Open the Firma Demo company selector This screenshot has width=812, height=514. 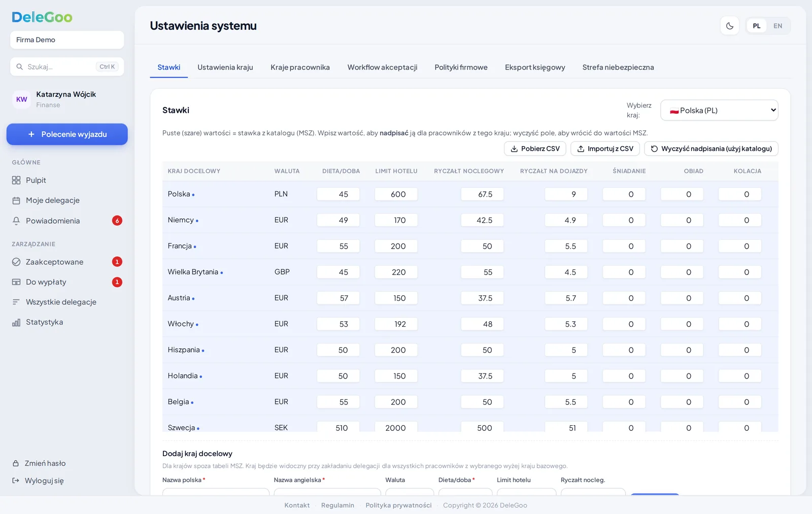pos(67,40)
